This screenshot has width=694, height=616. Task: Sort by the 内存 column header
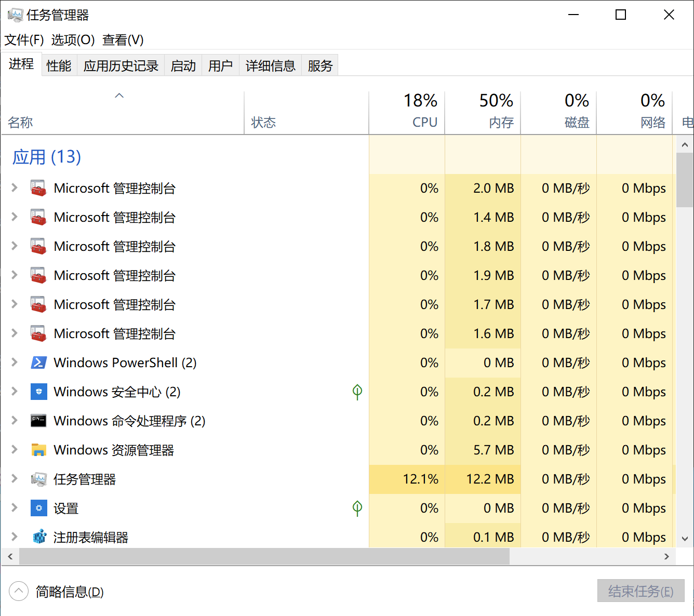point(483,113)
